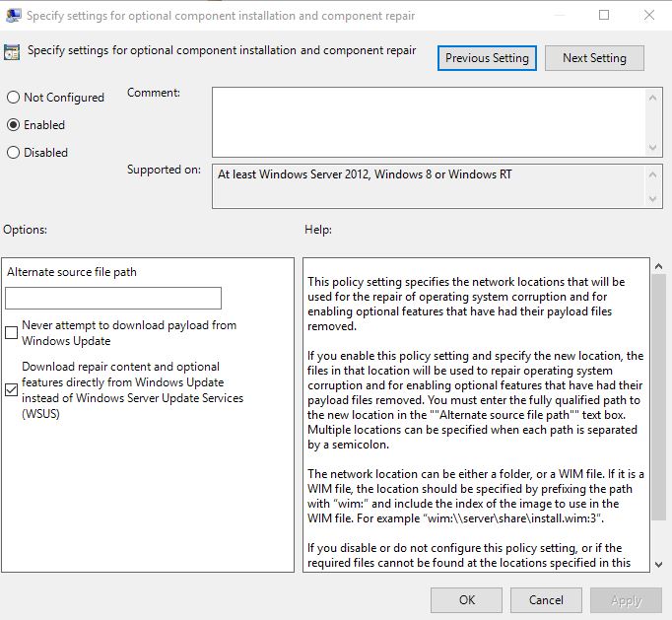Click inside the Comment text box
Image resolution: width=672 pixels, height=620 pixels.
429,120
